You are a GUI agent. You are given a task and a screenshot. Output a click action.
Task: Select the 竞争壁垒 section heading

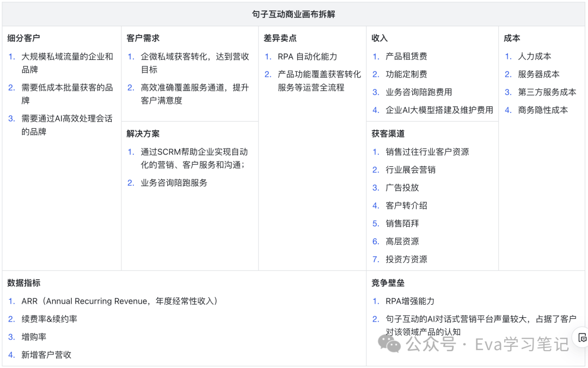(388, 283)
